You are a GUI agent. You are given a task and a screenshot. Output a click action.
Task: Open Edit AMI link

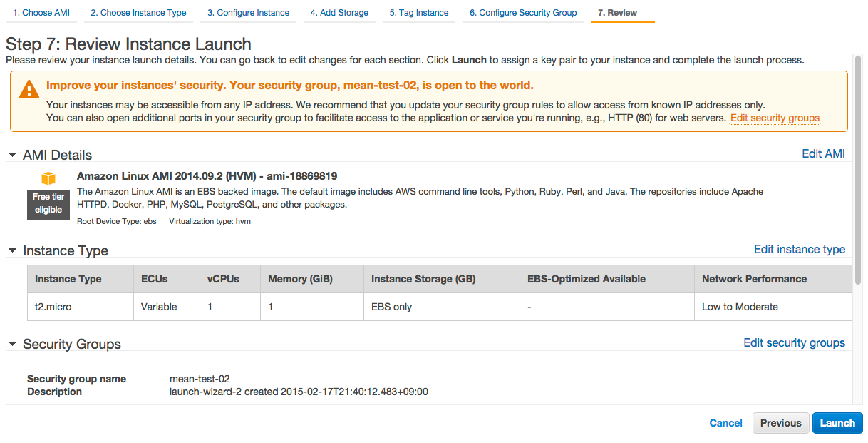point(824,153)
